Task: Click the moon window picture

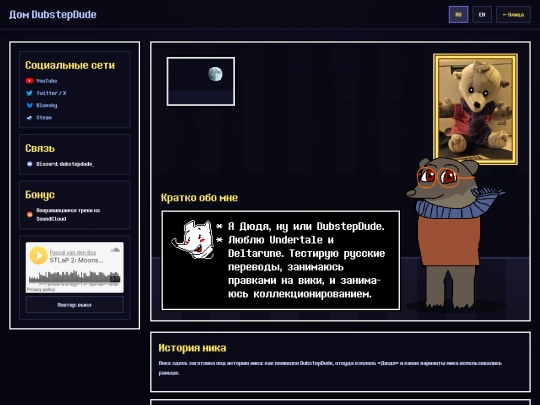Action: point(201,81)
